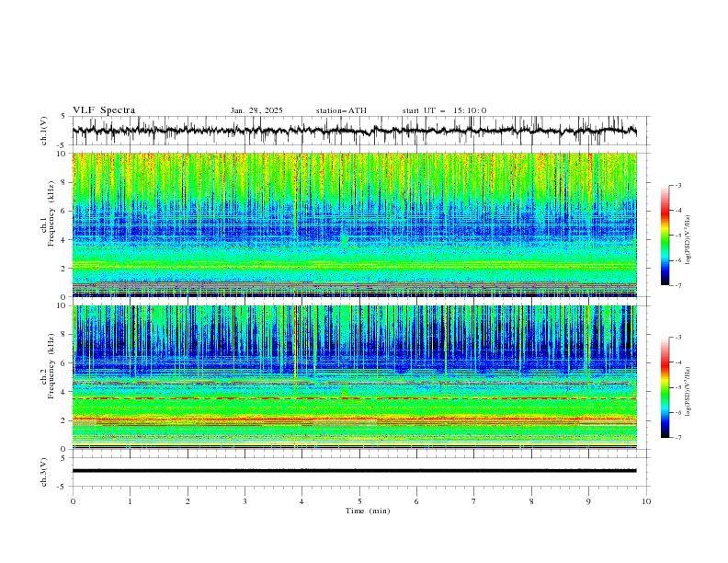Click the ch.1 voltage waveform trace

pyautogui.click(x=354, y=131)
